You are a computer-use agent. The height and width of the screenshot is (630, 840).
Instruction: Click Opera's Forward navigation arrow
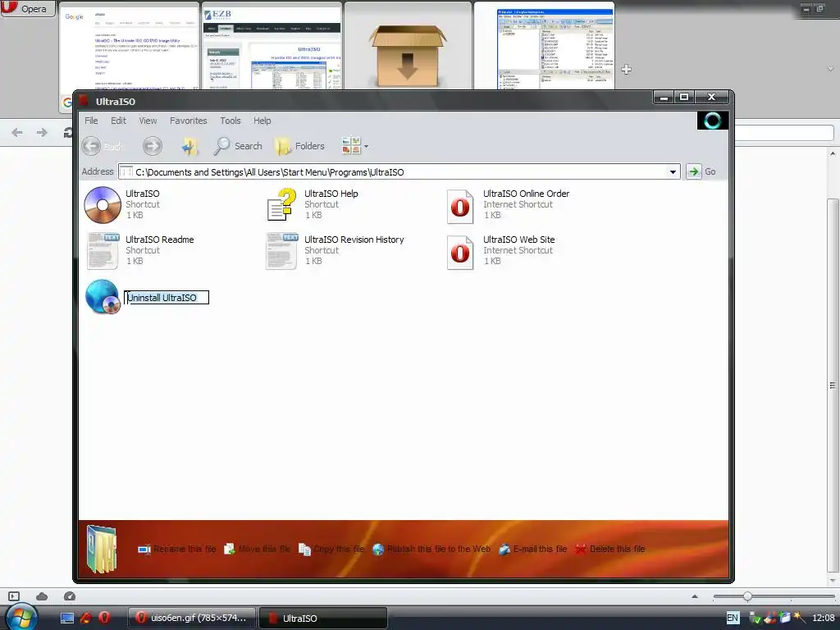pos(42,132)
